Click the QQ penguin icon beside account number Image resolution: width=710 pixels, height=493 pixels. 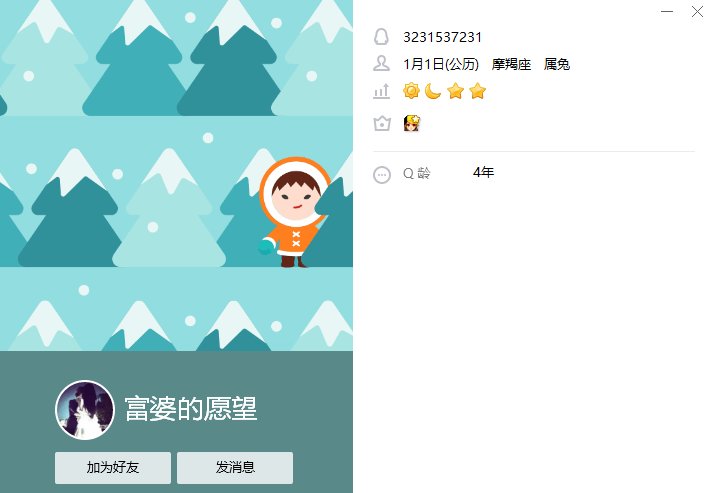point(381,37)
